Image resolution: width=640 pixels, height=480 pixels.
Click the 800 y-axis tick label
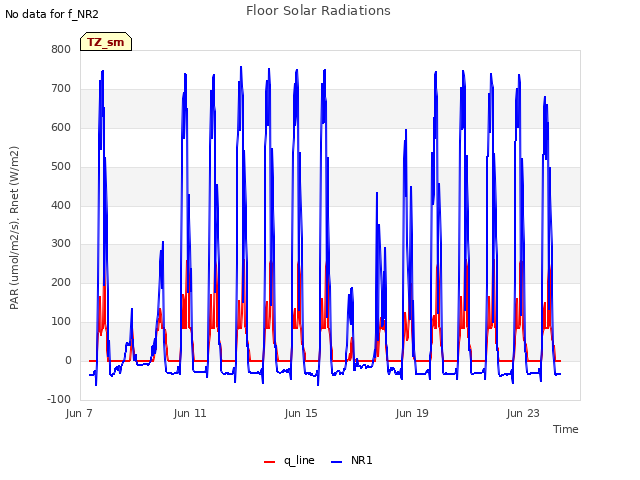pyautogui.click(x=61, y=49)
